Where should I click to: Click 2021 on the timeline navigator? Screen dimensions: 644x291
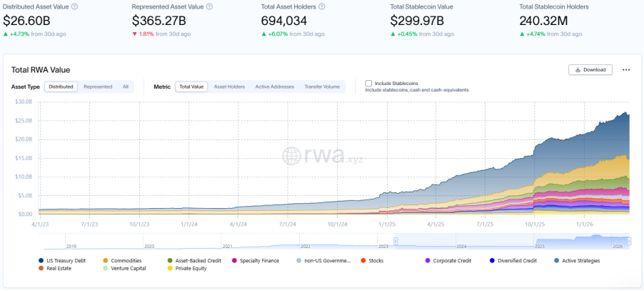226,245
